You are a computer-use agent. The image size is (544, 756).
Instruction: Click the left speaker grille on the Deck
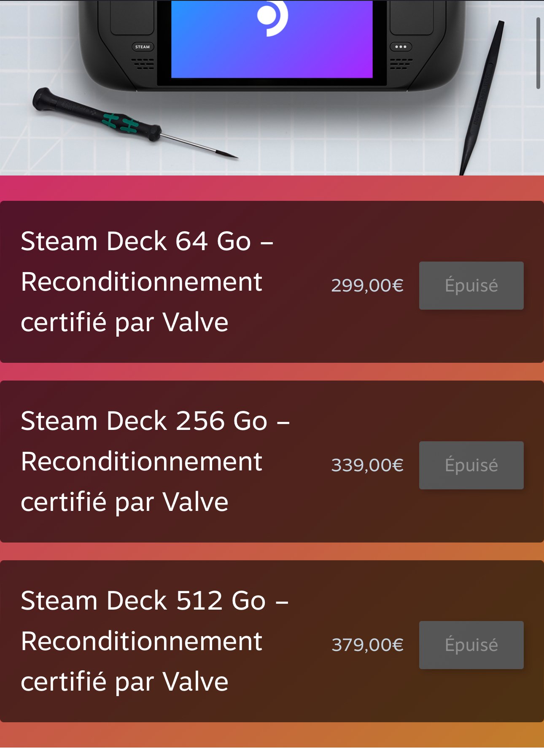tap(143, 64)
